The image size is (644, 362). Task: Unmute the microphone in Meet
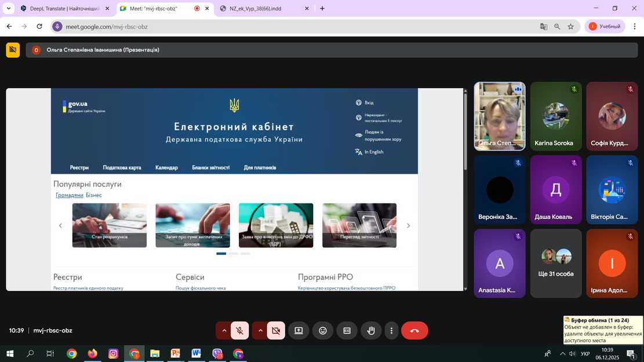239,331
